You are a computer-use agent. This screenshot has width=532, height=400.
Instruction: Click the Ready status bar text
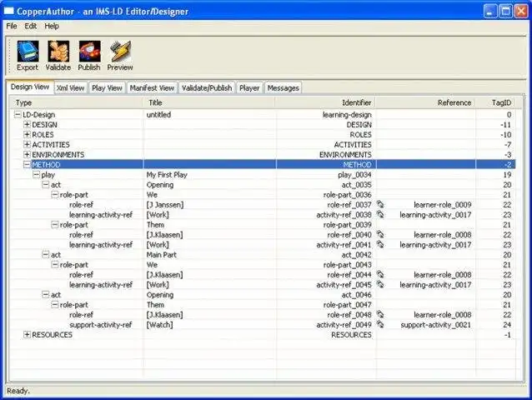point(18,391)
